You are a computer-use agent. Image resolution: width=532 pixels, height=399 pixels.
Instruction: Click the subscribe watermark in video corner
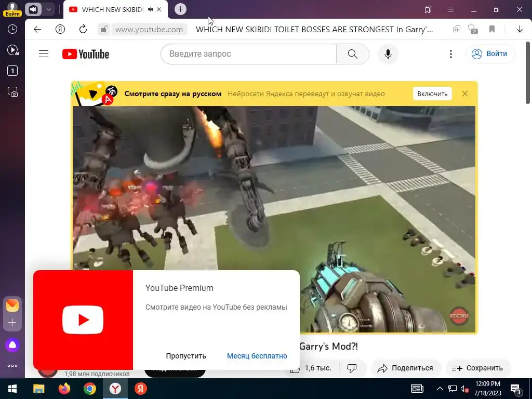[459, 316]
